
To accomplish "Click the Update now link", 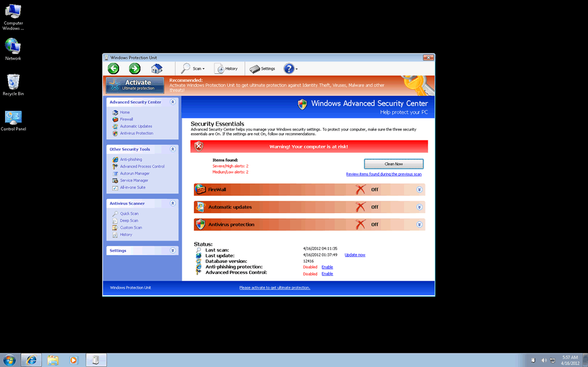I will (355, 255).
